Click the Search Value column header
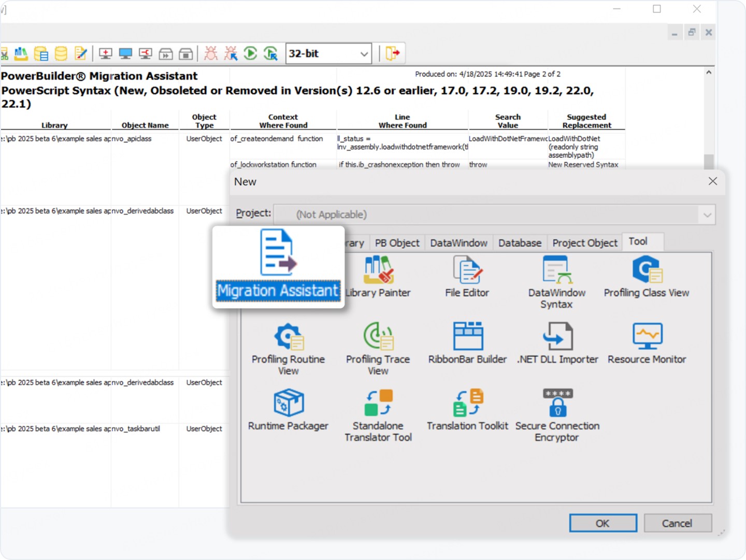Viewport: 746px width, 560px height. click(x=508, y=121)
